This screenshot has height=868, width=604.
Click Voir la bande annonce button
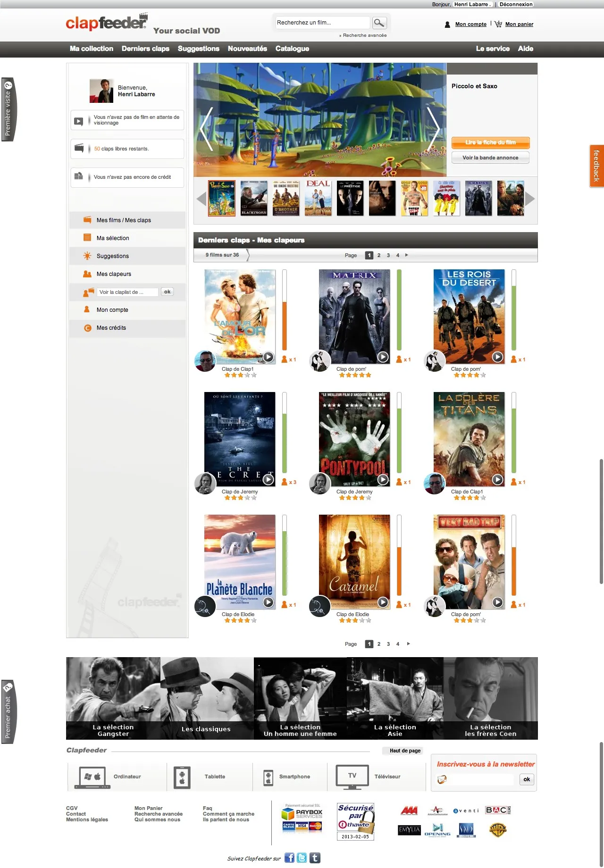(x=490, y=158)
